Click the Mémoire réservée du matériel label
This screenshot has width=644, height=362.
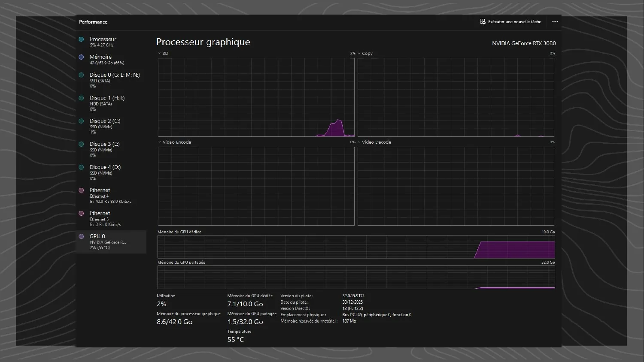(x=309, y=321)
